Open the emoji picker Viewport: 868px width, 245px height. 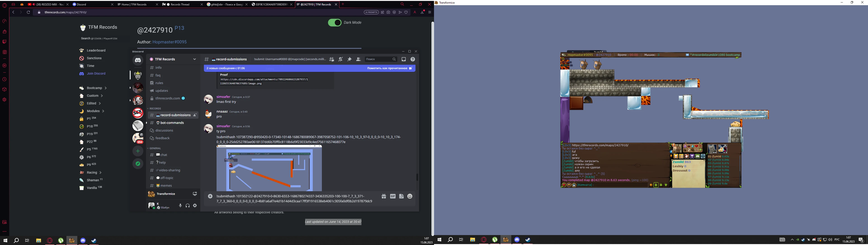click(x=410, y=196)
